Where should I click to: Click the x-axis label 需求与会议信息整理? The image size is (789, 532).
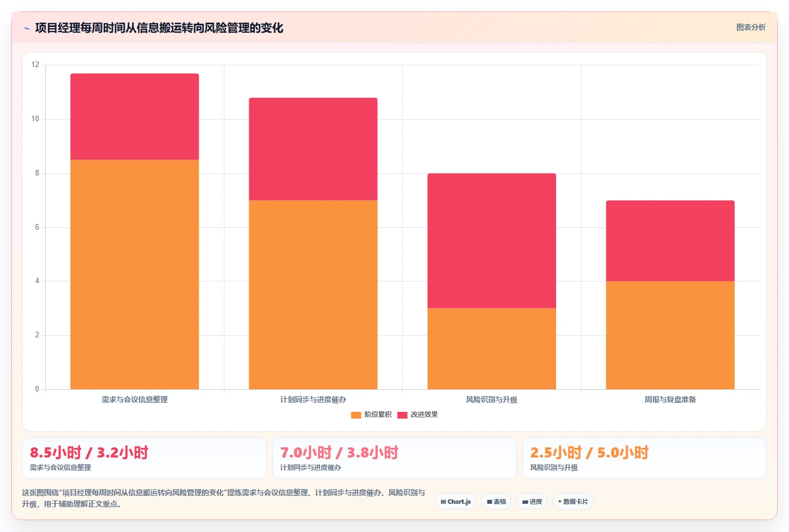click(x=134, y=399)
